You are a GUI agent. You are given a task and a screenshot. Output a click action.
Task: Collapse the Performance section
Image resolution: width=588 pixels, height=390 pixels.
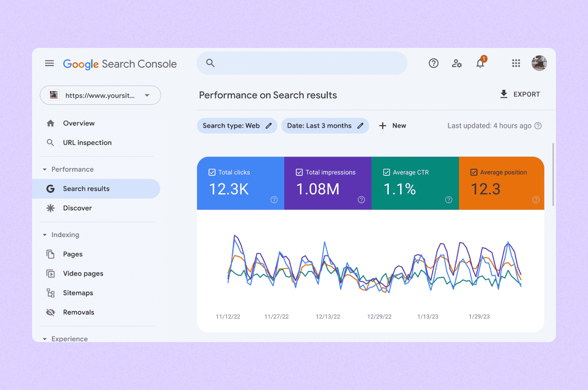45,170
